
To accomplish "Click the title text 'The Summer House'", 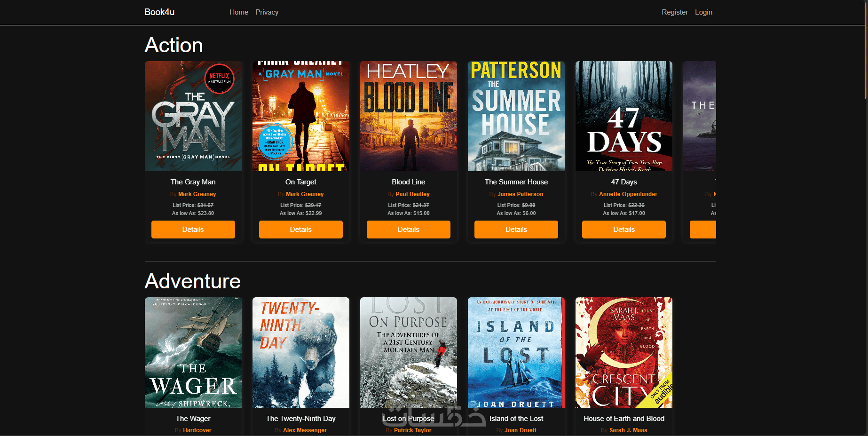I will click(516, 182).
